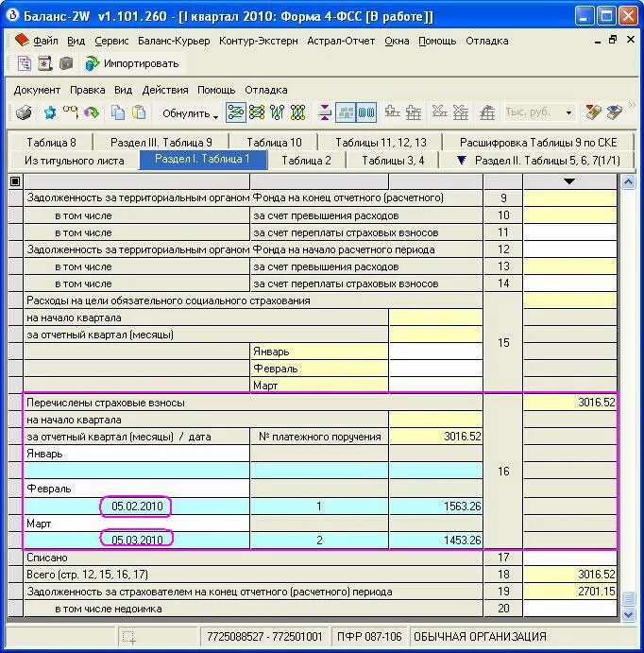Restore the inner document window
The height and width of the screenshot is (653, 644).
[613, 40]
